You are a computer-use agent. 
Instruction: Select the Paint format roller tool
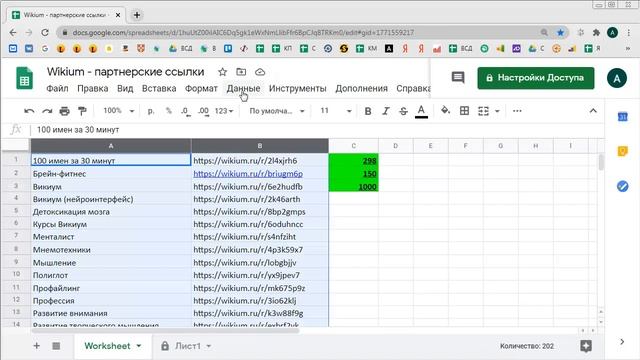point(82,111)
